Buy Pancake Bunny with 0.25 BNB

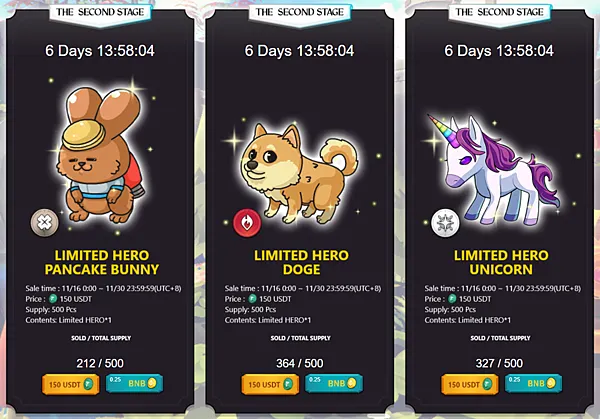click(134, 383)
